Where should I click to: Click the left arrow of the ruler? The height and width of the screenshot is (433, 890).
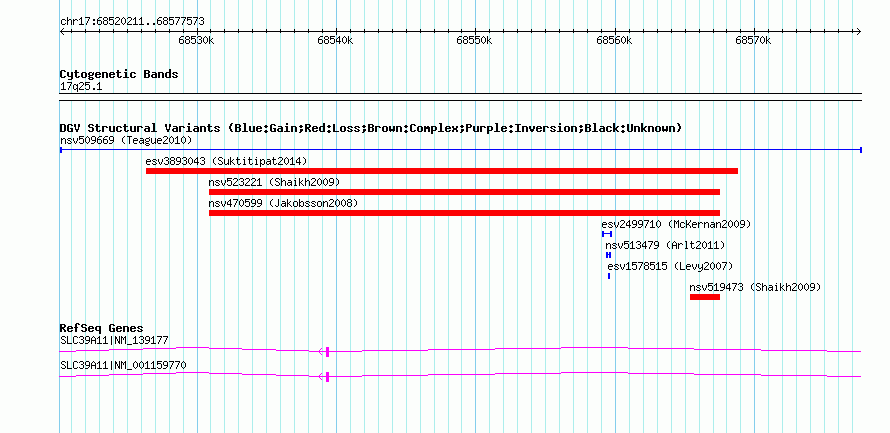[62, 32]
